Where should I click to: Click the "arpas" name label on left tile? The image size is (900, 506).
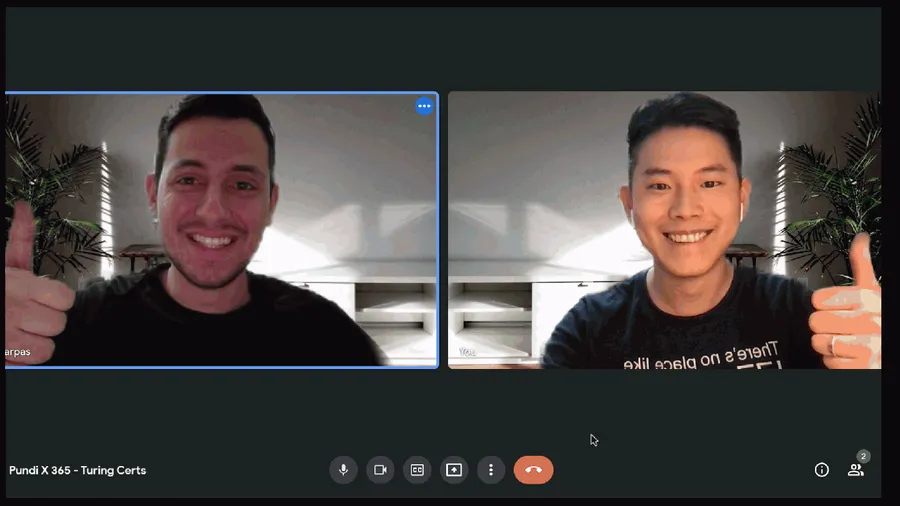(17, 352)
